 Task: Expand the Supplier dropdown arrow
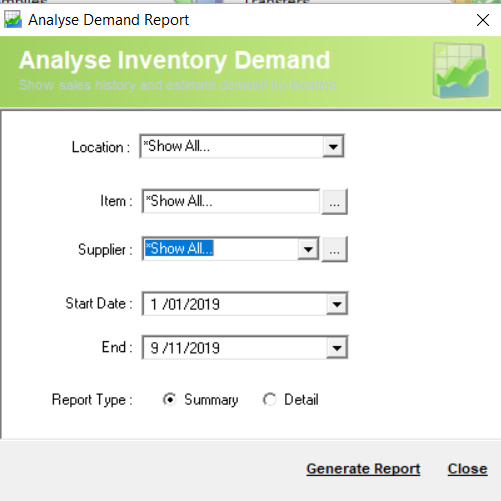click(x=308, y=249)
